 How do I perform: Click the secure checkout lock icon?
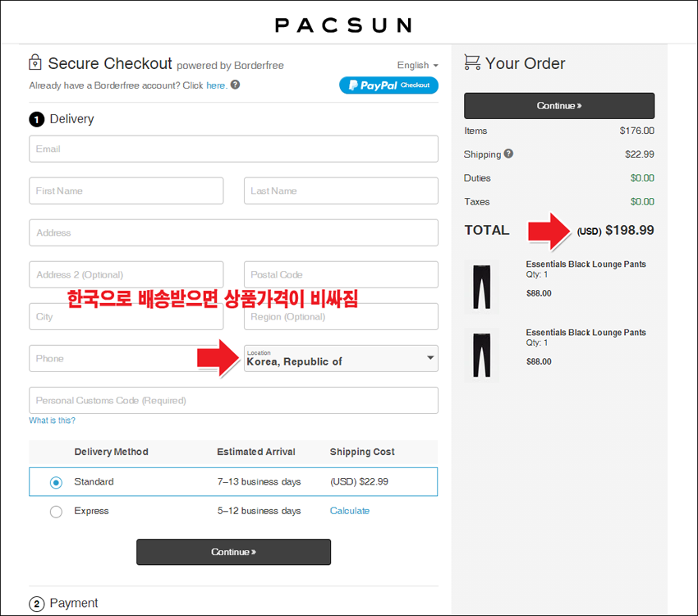pos(35,62)
